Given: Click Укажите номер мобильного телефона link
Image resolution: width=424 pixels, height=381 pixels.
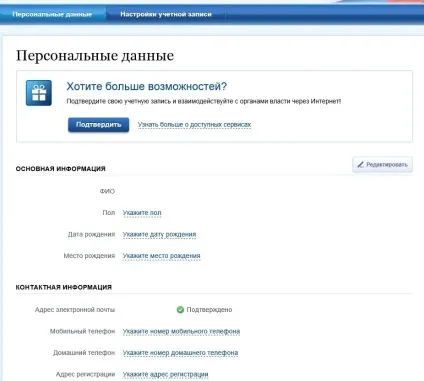Looking at the screenshot, I should pos(181,331).
